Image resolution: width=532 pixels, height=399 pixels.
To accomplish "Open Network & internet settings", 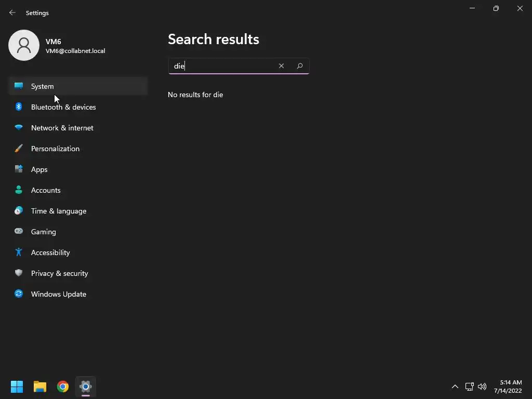I will (62, 128).
